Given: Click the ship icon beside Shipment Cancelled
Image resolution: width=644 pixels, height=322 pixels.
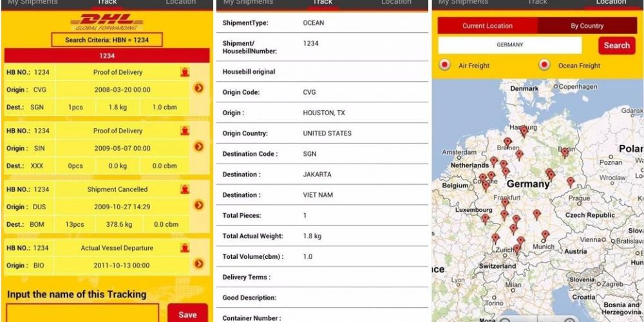Looking at the screenshot, I should coord(185,189).
